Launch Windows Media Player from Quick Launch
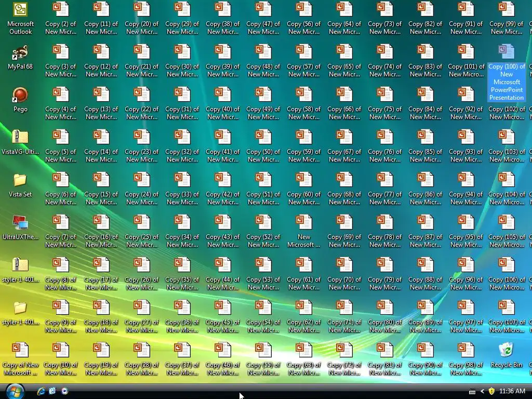532x399 pixels. coord(64,391)
